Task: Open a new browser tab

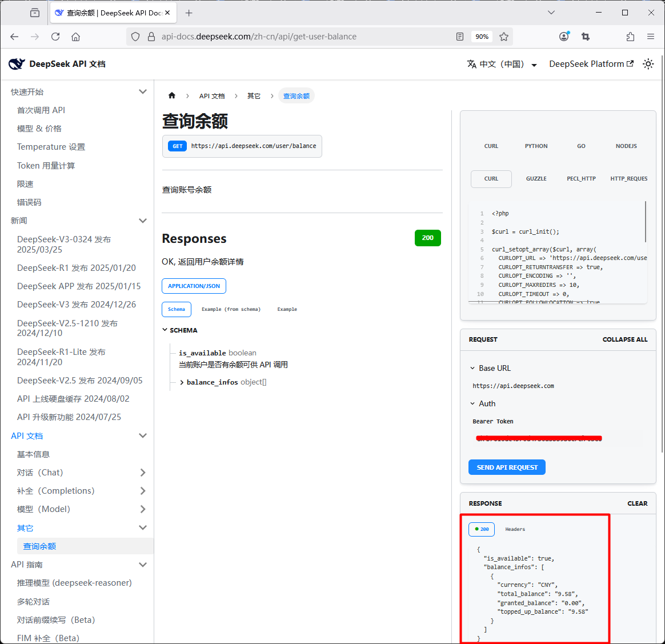Action: point(189,13)
